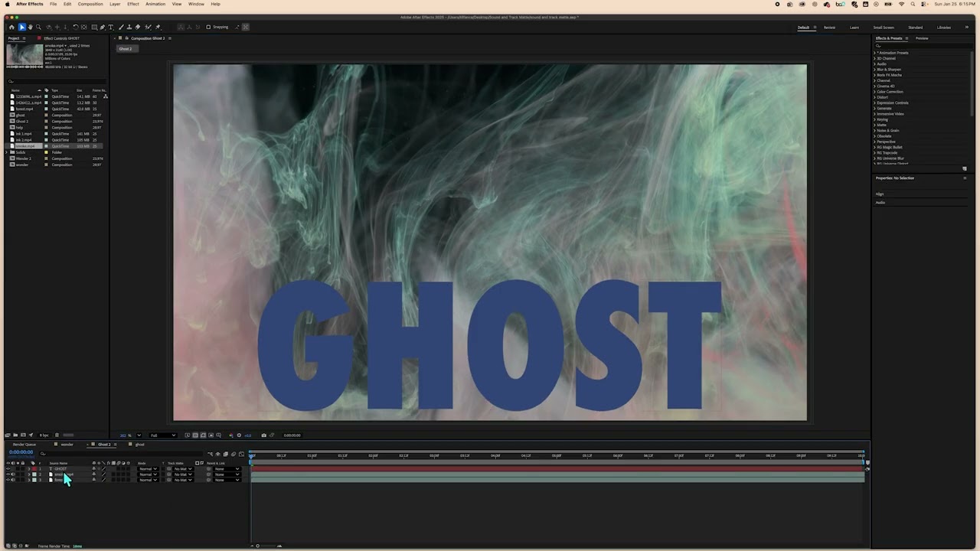Image resolution: width=980 pixels, height=551 pixels.
Task: Select the Ink 1.mp4 item in Project panel
Action: [24, 134]
